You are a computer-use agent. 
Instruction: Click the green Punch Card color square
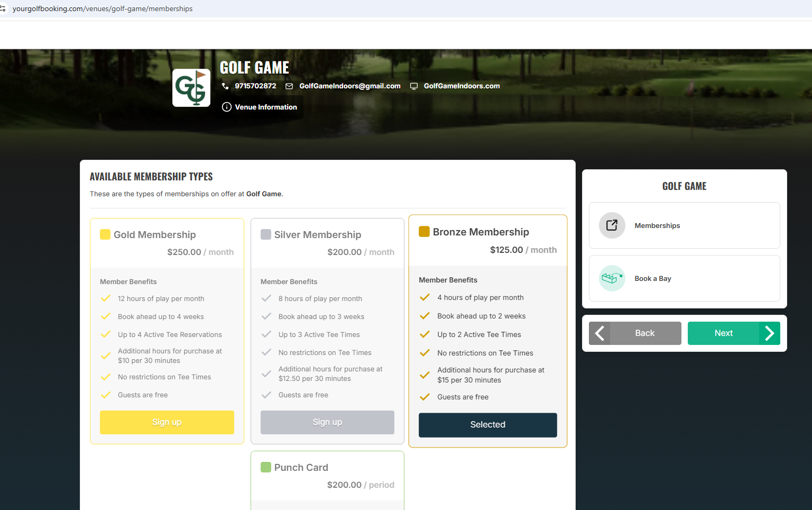[266, 467]
